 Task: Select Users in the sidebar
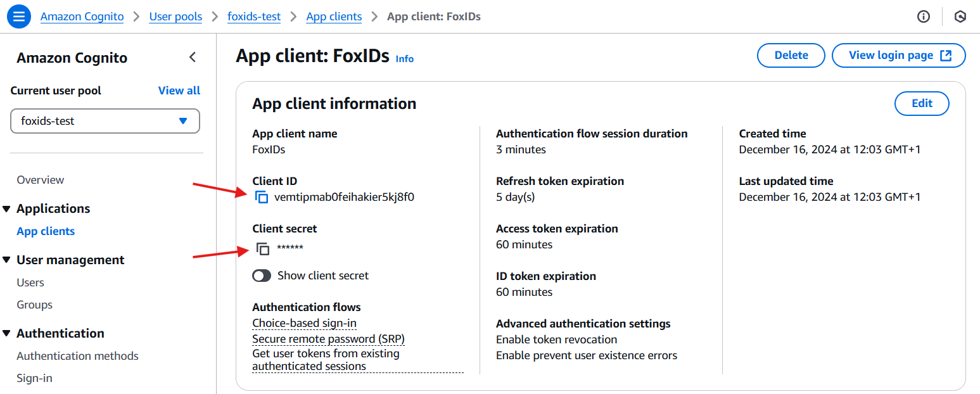[x=30, y=283]
